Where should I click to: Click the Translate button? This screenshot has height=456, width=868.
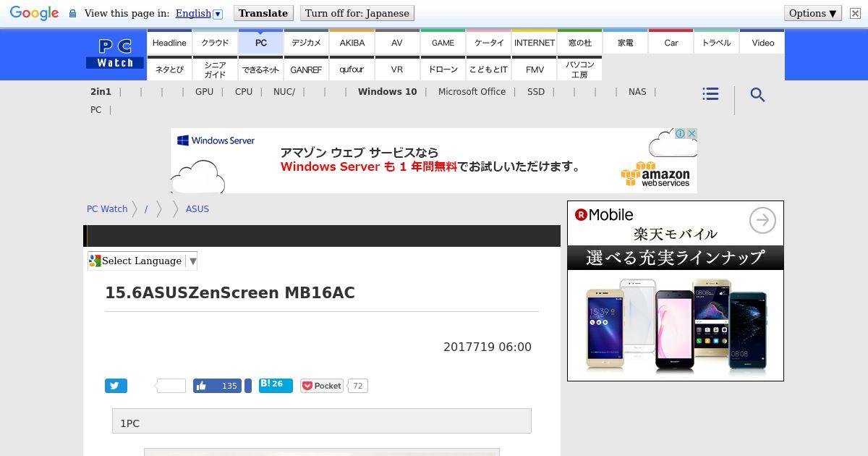(263, 13)
